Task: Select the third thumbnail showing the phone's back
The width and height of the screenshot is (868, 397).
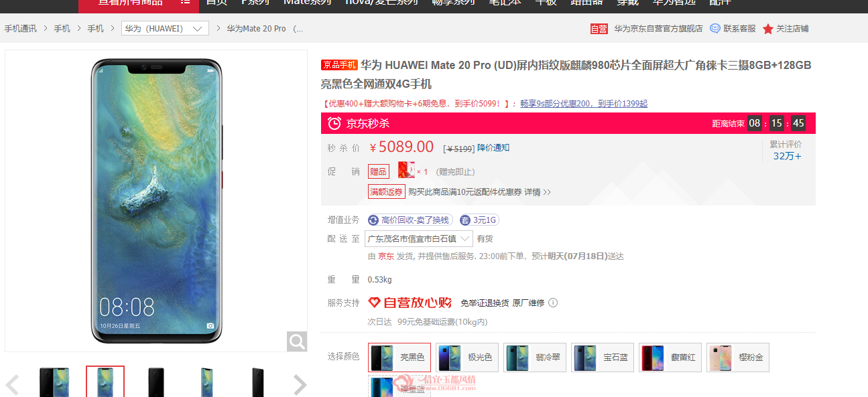Action: point(156,383)
